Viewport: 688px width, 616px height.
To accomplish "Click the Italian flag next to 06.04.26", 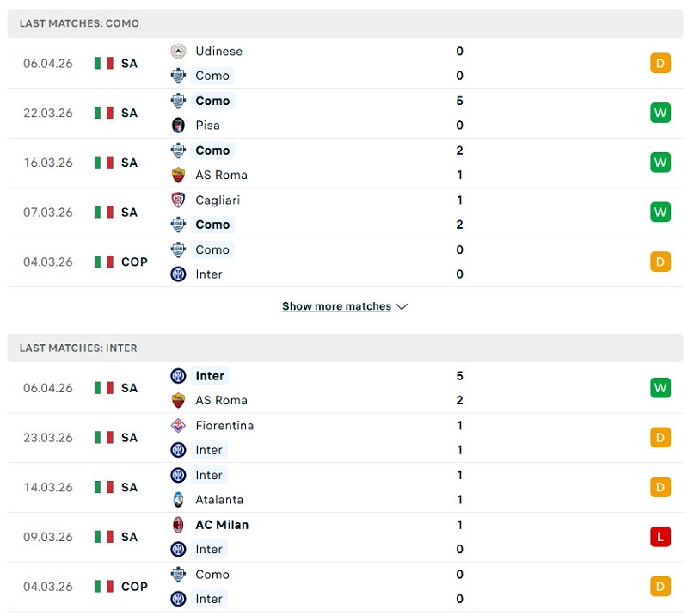I will click(104, 63).
